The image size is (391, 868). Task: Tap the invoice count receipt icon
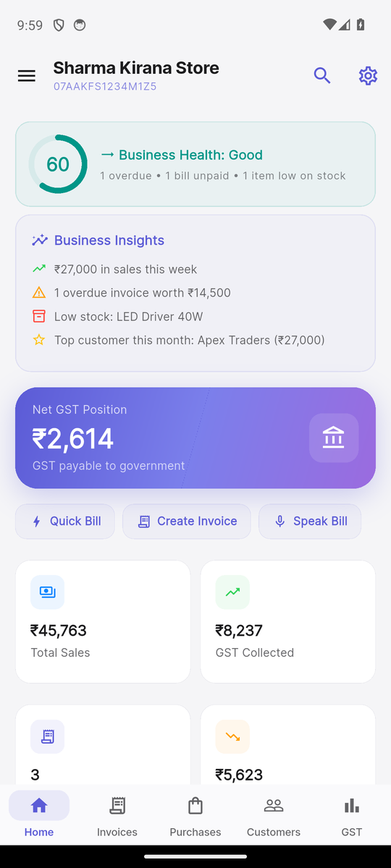[x=47, y=737]
